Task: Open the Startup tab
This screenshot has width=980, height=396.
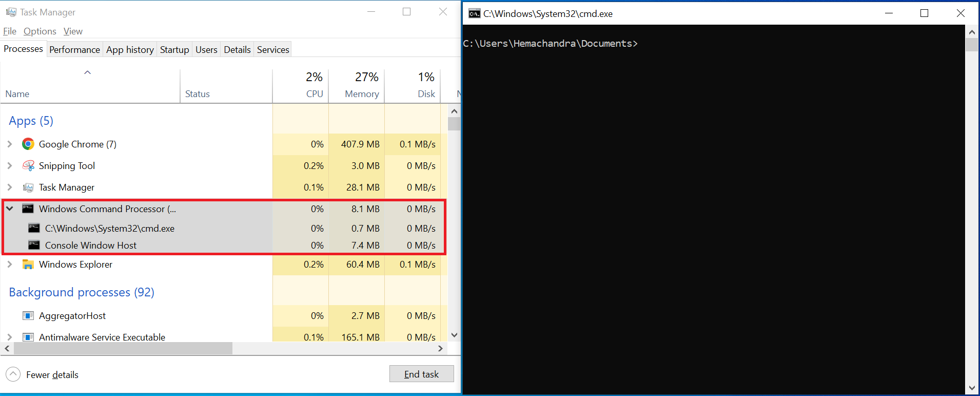Action: pos(174,49)
